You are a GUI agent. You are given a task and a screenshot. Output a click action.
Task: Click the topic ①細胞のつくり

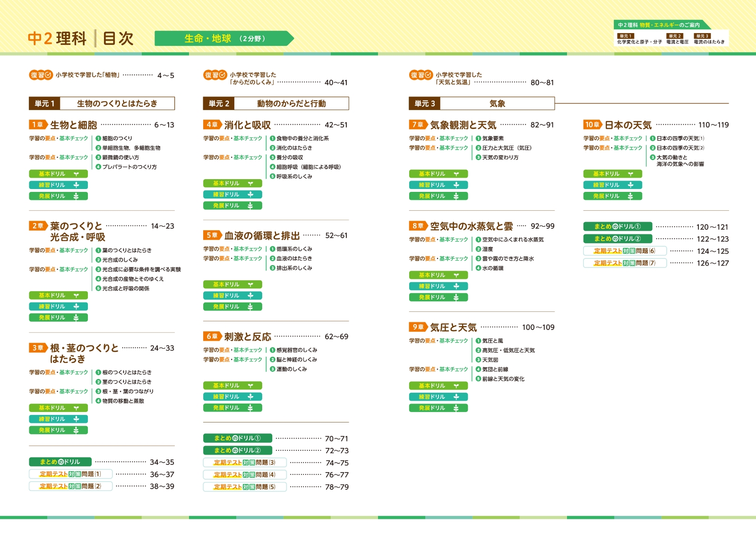click(x=114, y=138)
